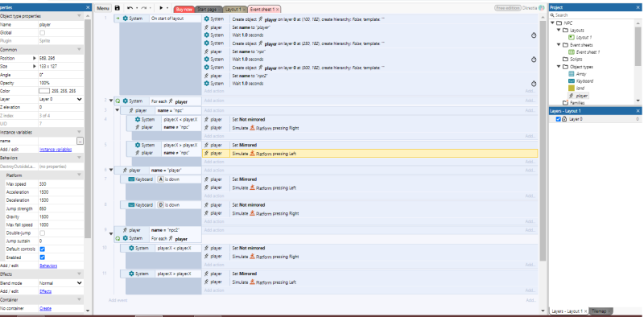
Task: Preview the project with play icon
Action: tap(162, 8)
